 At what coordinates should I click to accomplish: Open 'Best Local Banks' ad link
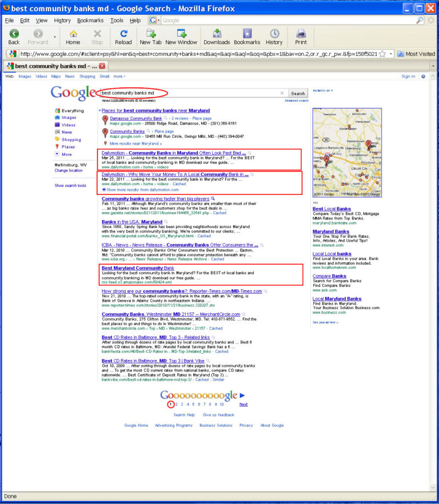click(332, 209)
